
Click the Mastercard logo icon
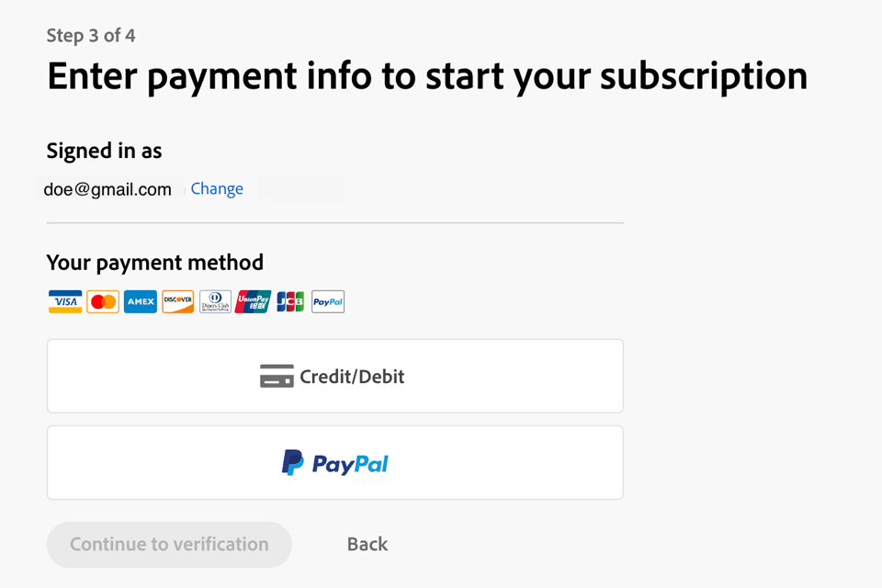(x=103, y=301)
